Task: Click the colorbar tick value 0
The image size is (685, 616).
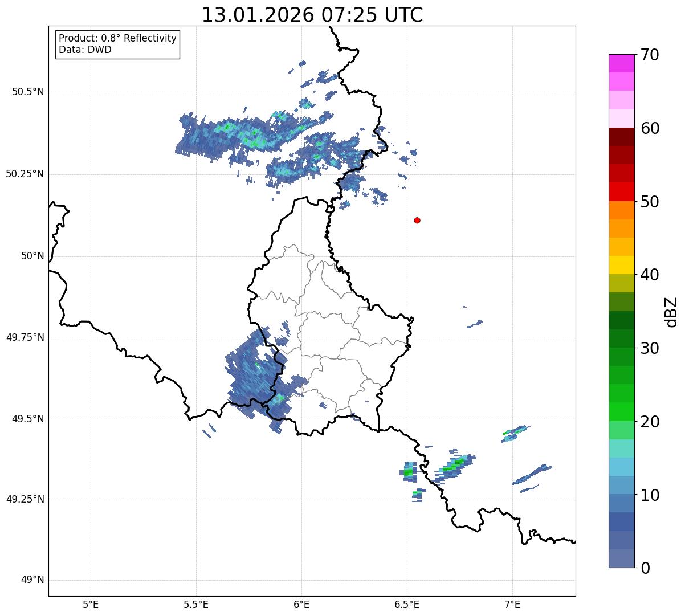Action: pos(645,568)
